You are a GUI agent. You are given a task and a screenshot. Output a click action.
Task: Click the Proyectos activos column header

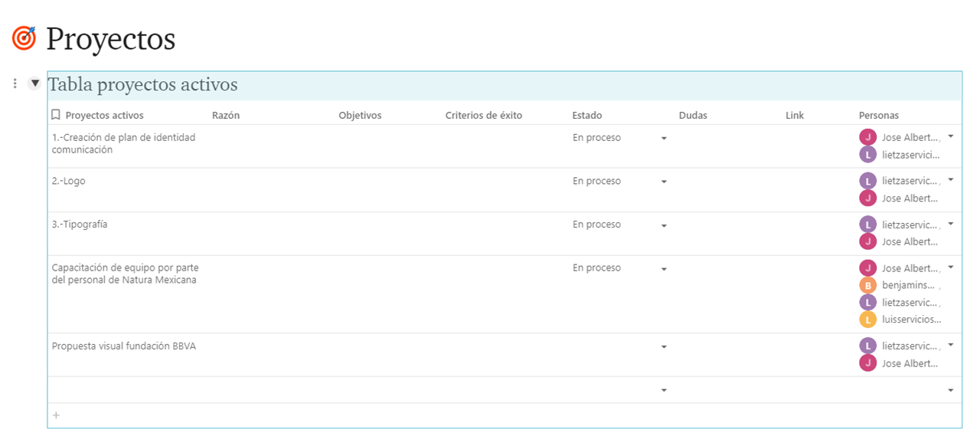click(x=104, y=115)
